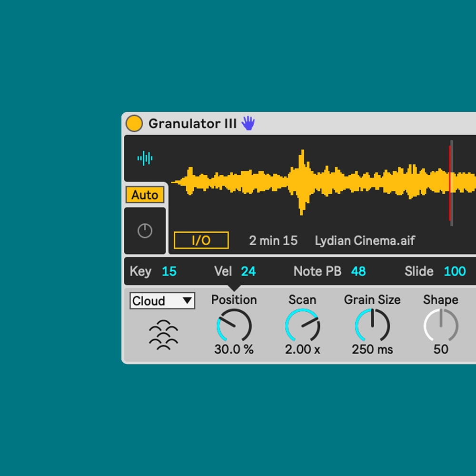Click the red playback position marker
476x476 pixels.
click(449, 181)
